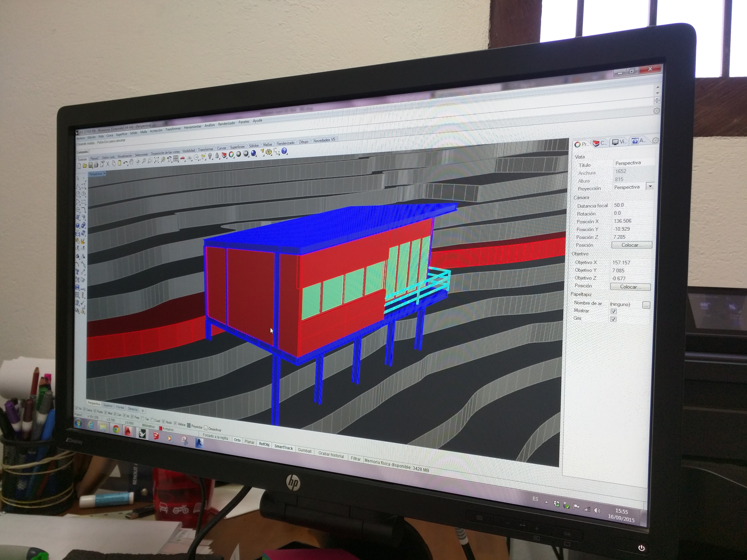Toggle Orto in the status bar

(237, 440)
